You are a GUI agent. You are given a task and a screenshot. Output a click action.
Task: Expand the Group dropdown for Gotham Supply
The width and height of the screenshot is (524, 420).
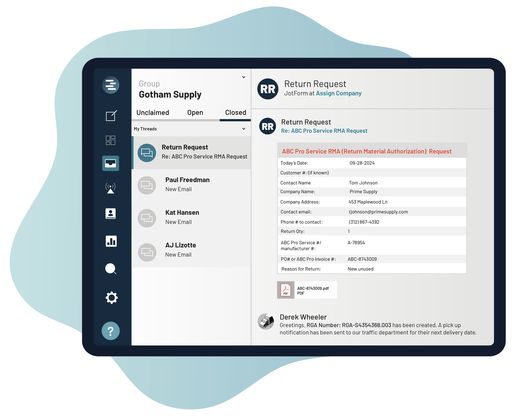click(x=243, y=77)
